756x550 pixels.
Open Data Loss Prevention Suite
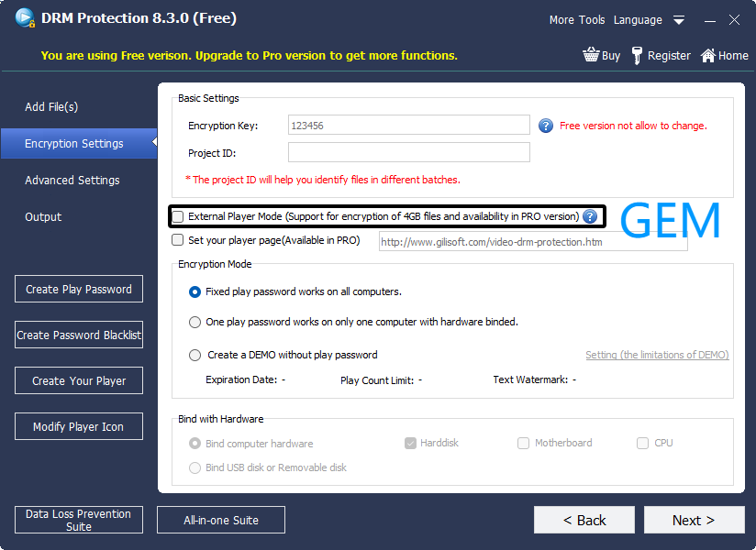[x=79, y=520]
